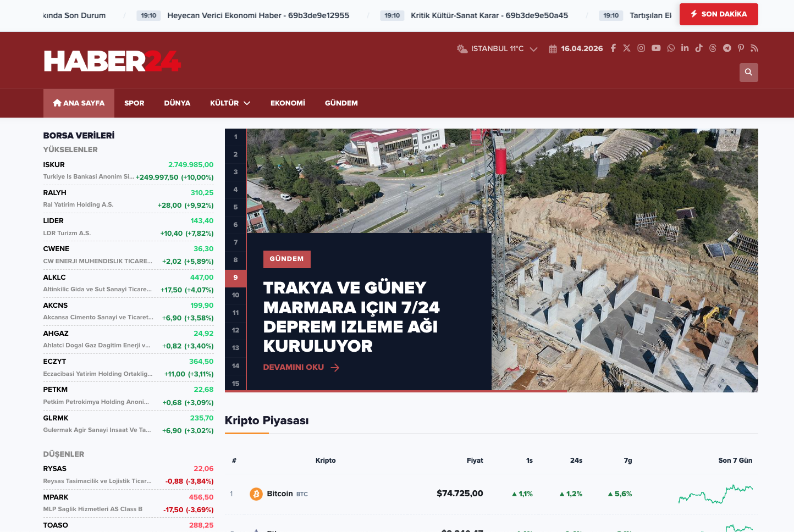Click the calendar icon next to date

(x=553, y=49)
